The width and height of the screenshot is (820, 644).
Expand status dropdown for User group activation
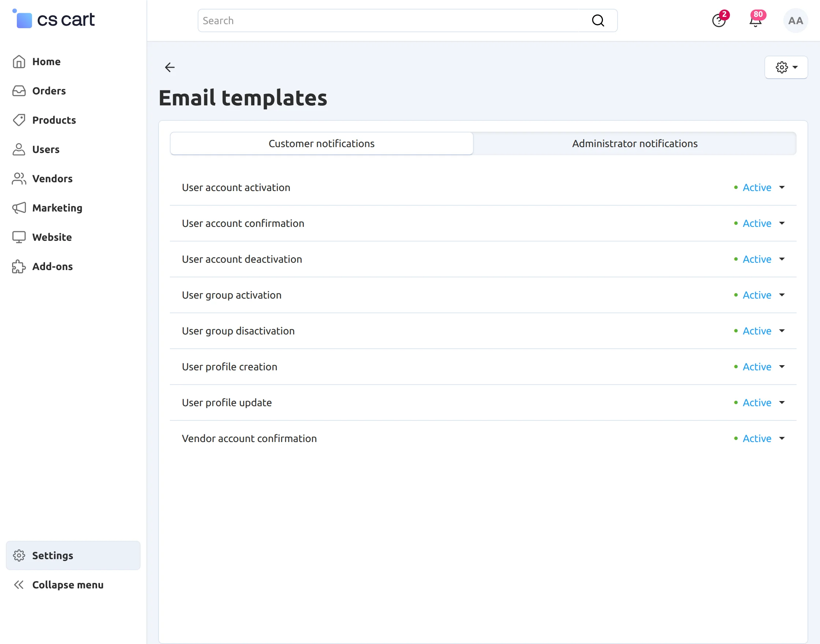click(x=760, y=295)
